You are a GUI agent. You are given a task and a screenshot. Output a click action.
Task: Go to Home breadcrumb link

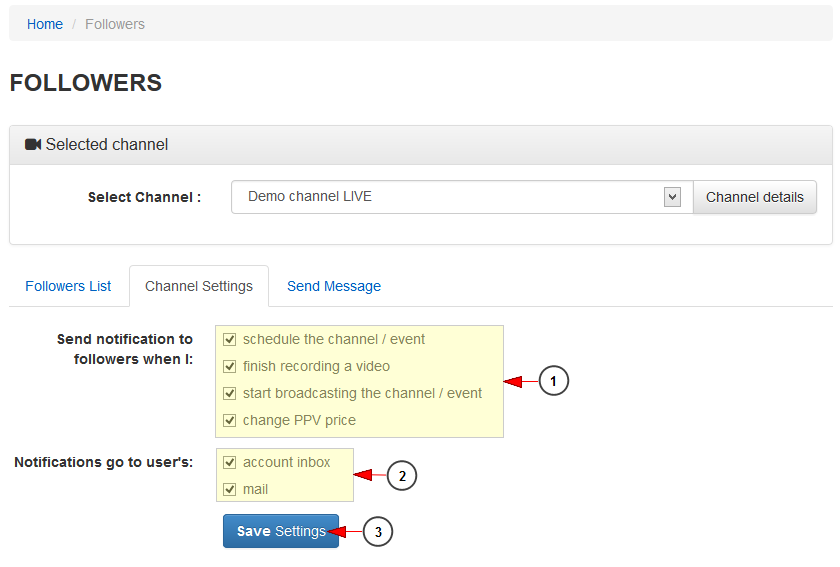45,24
